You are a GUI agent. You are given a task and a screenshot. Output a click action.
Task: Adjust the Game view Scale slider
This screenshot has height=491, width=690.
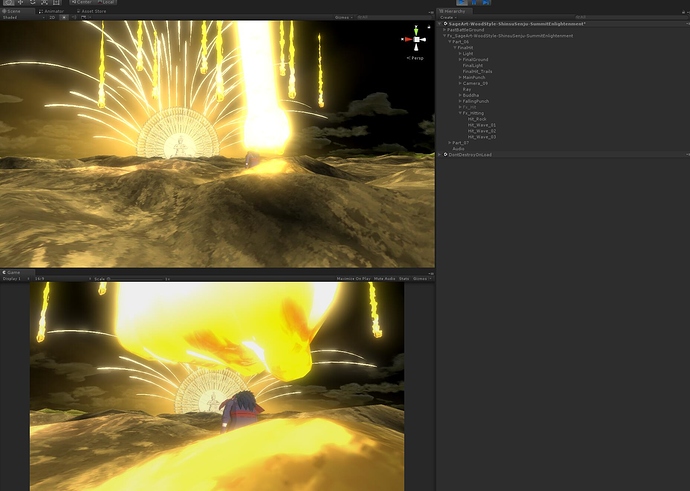138,279
